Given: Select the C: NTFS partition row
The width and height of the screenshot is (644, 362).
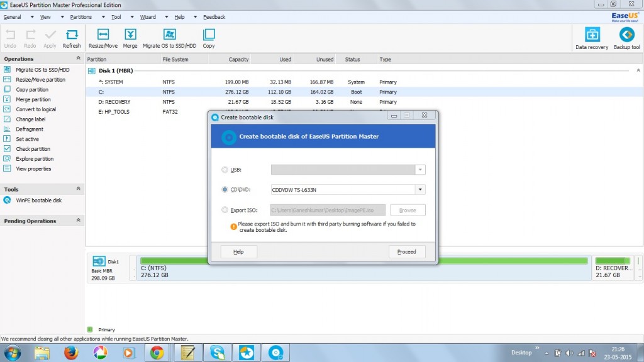Looking at the screenshot, I should 364,92.
